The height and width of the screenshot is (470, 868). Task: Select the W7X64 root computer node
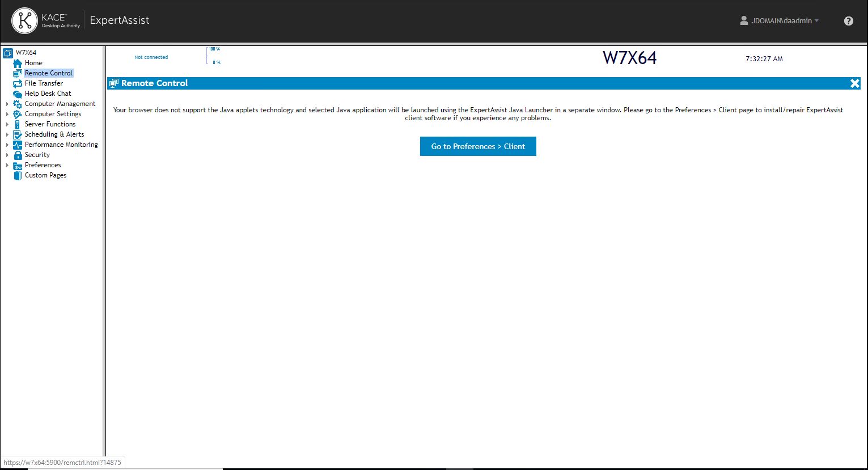(26, 53)
